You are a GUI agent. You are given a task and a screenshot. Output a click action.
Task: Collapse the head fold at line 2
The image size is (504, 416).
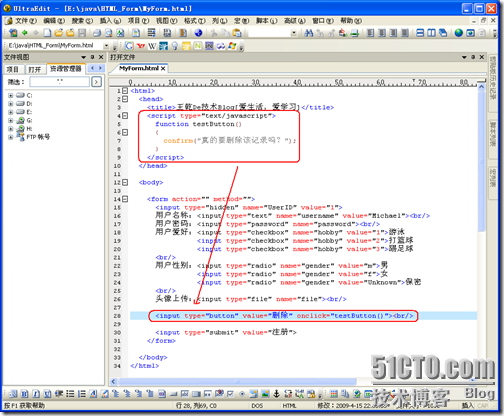(125, 99)
